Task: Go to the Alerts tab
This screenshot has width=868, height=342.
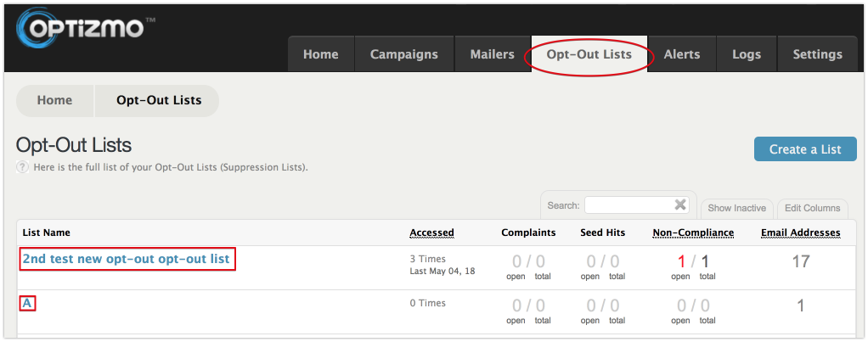Action: pos(682,54)
